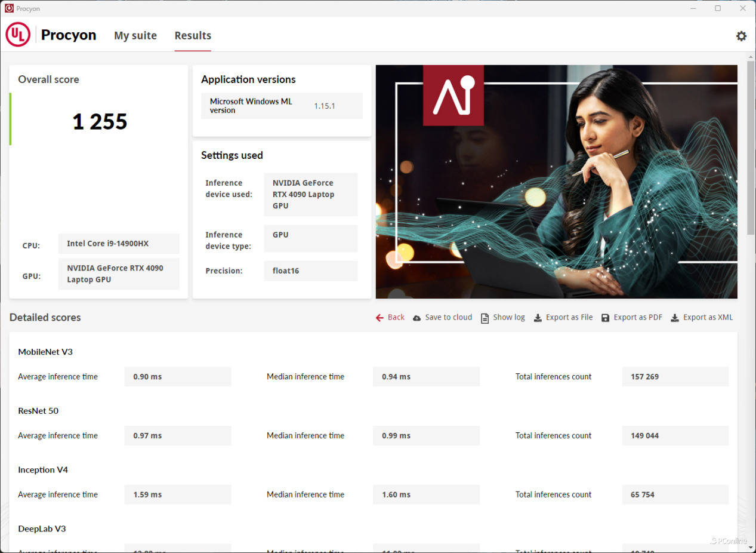Click the UL Procyon logo
The image size is (756, 553).
18,35
